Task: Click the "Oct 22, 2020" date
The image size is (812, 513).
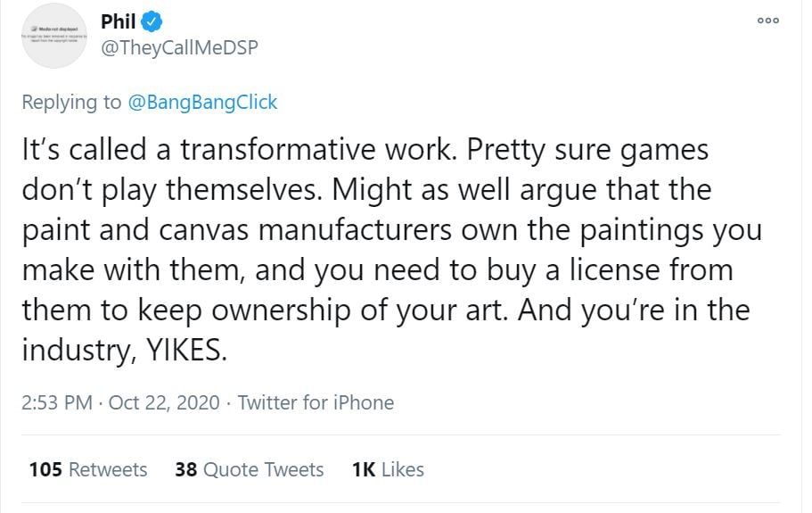Action: [x=164, y=402]
